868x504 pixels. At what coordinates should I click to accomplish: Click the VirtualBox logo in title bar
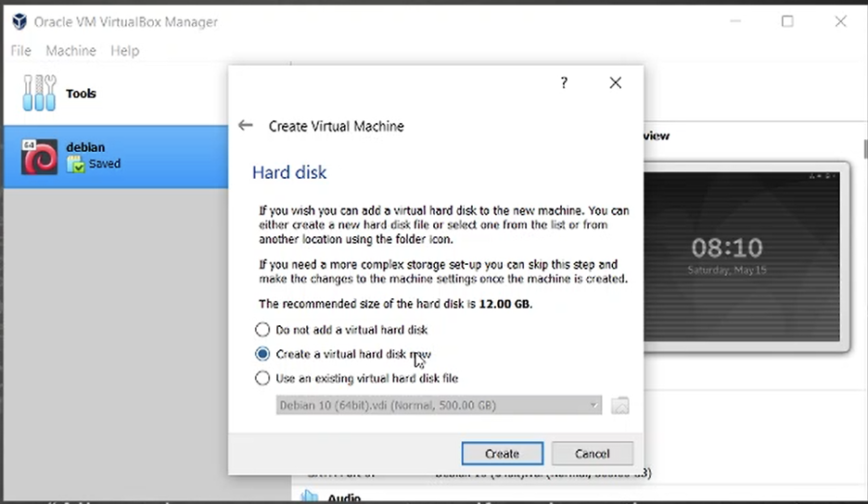tap(19, 21)
